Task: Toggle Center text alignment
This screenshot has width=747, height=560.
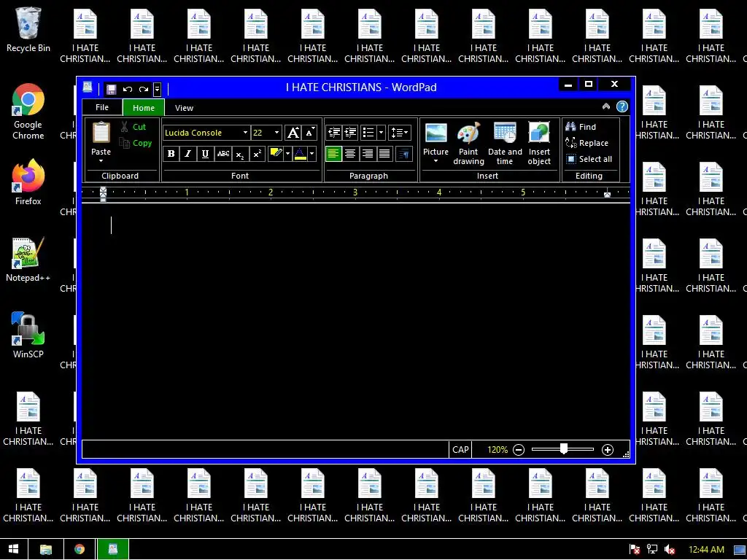Action: tap(350, 154)
